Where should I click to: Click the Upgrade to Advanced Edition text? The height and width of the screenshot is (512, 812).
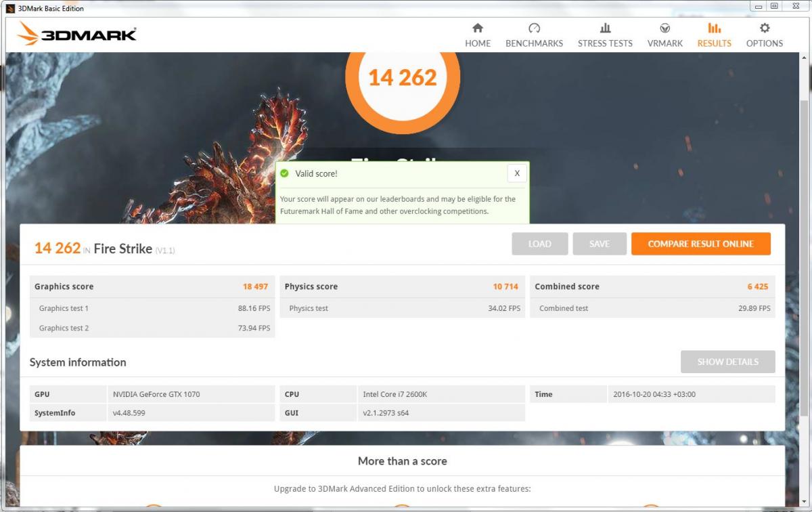coord(403,488)
